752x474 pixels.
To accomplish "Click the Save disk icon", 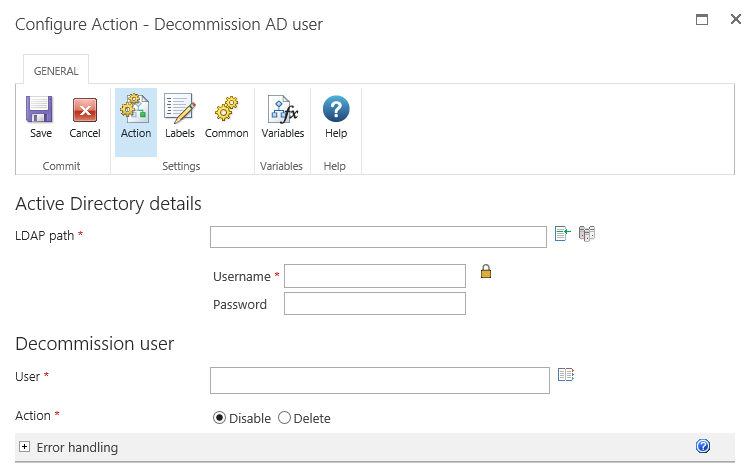I will click(40, 110).
